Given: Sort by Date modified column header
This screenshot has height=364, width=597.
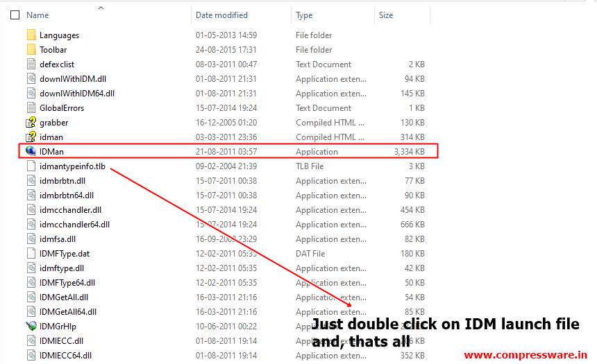Looking at the screenshot, I should tap(221, 15).
